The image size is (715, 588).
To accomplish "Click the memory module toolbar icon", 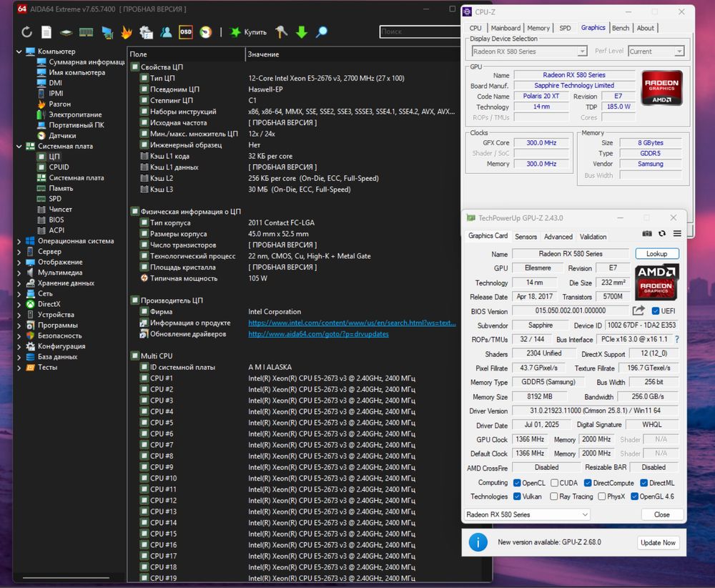I will click(x=87, y=32).
